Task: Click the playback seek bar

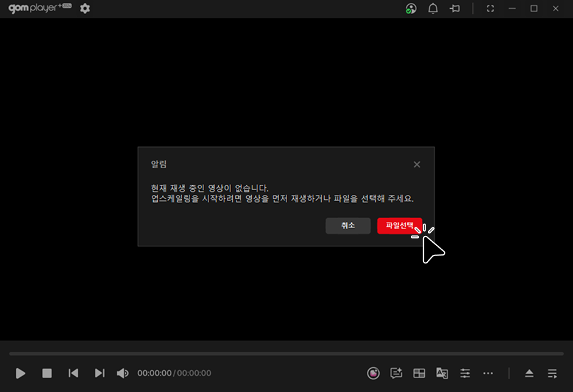Action: (x=286, y=354)
